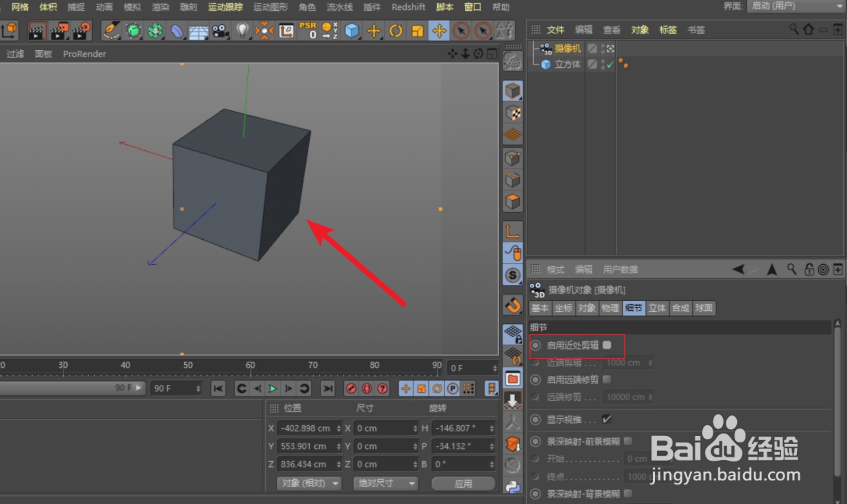Switch to edges mode icon
The height and width of the screenshot is (504, 847).
[x=512, y=180]
